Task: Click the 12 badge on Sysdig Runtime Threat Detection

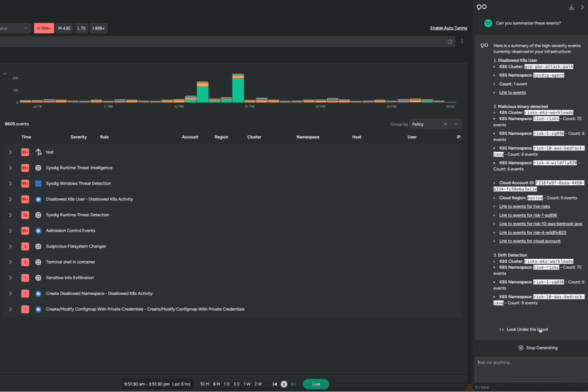Action: tap(25, 215)
